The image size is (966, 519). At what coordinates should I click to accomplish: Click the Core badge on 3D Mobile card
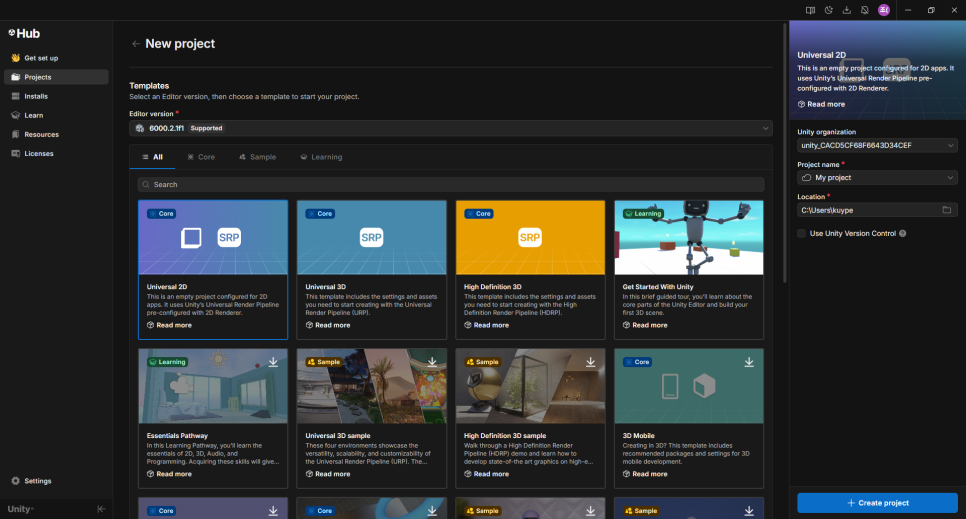[x=637, y=362]
